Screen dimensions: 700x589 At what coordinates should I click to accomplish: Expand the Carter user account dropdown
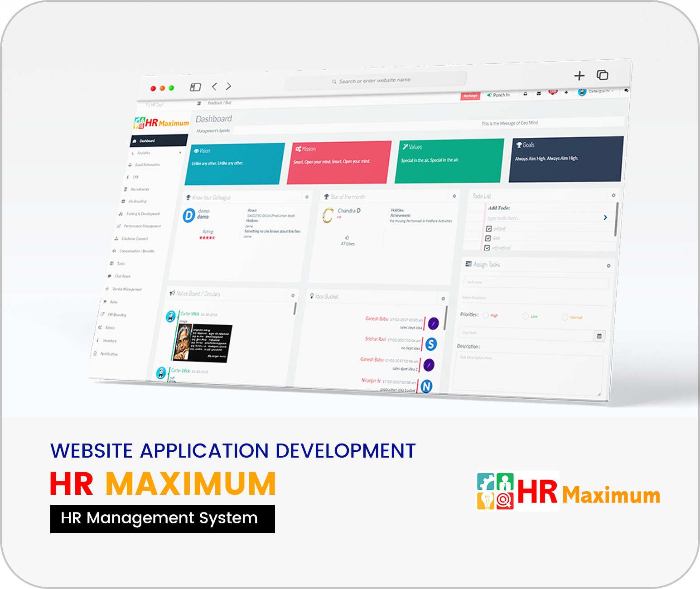point(597,92)
